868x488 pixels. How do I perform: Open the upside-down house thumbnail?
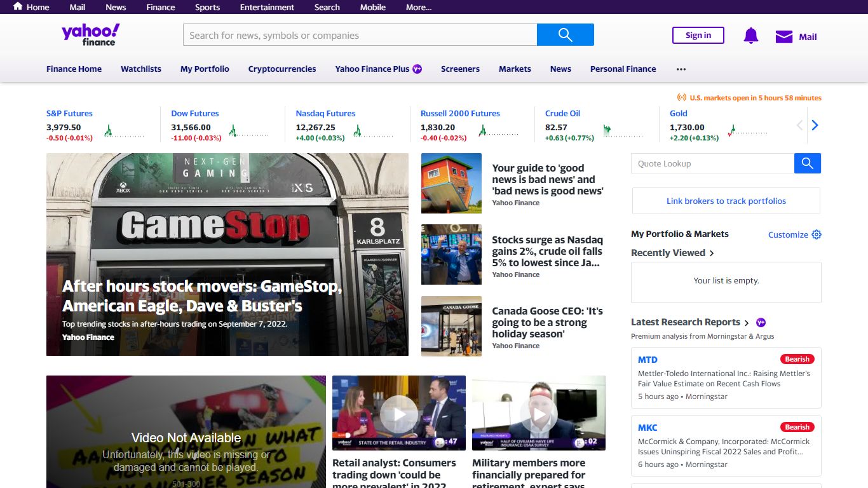pyautogui.click(x=451, y=183)
